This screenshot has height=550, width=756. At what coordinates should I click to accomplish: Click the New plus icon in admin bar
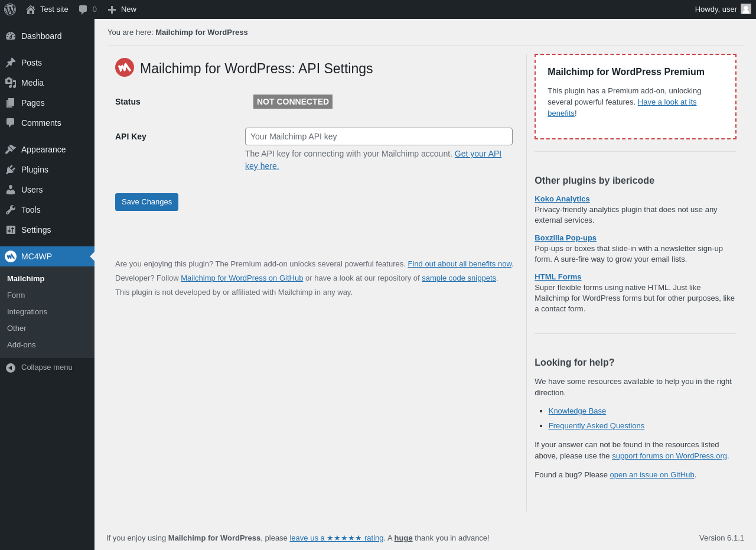(x=112, y=9)
